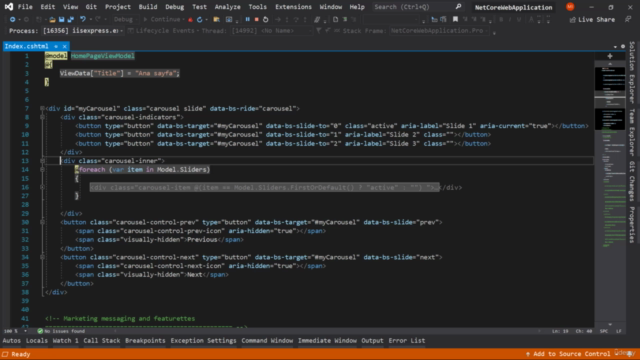Open the Debug menu
The height and width of the screenshot is (360, 640).
[175, 7]
